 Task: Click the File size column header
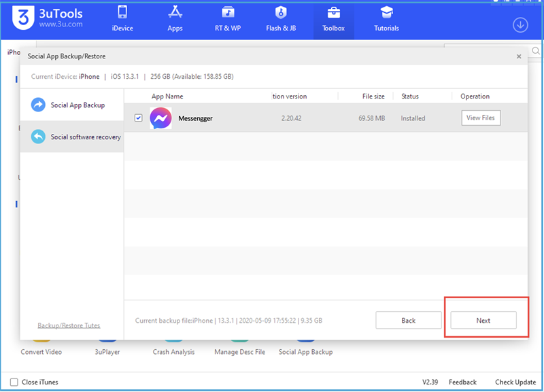[x=373, y=96]
